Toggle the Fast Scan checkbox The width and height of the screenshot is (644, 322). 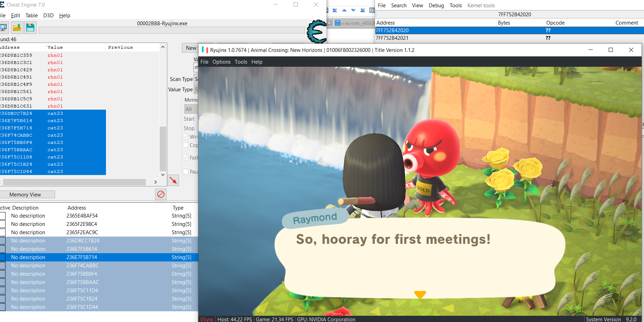coord(186,157)
